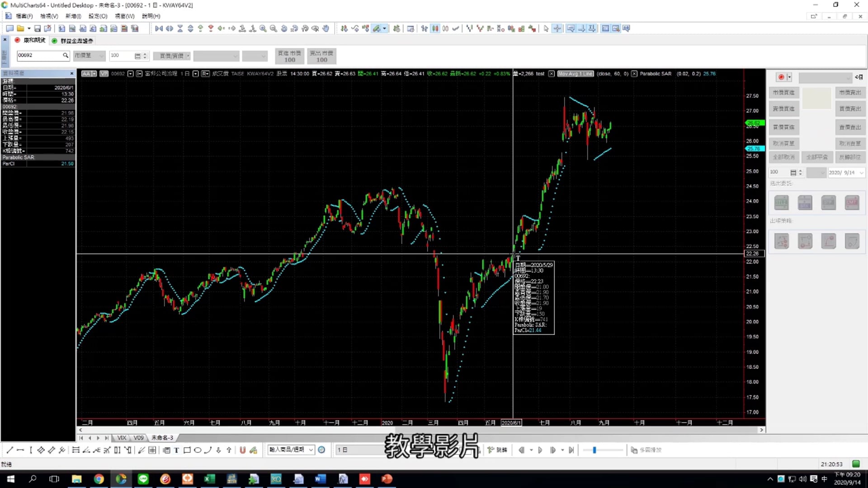Screen dimensions: 868x488
Task: Toggle the Parabolic SAR study checkbox
Action: [634, 74]
